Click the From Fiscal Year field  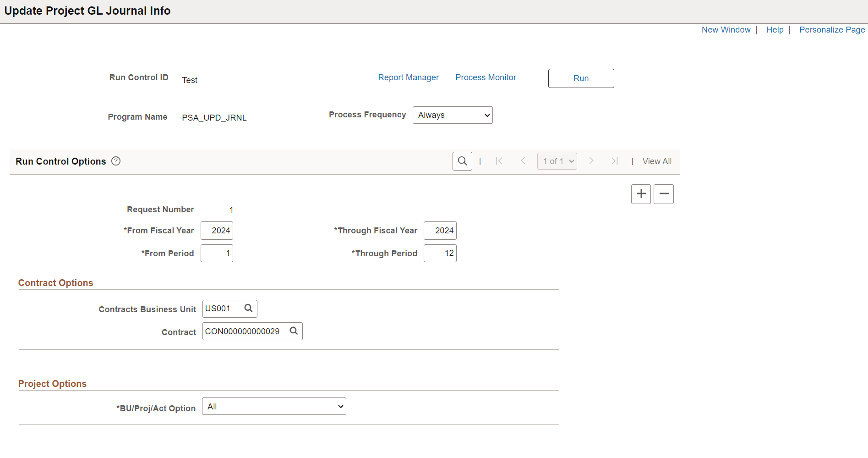pyautogui.click(x=217, y=231)
